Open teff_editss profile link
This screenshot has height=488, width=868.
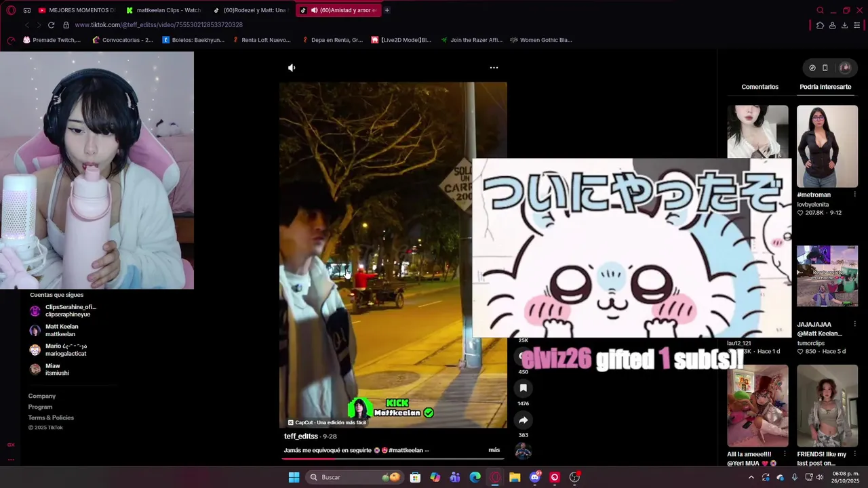coord(301,436)
